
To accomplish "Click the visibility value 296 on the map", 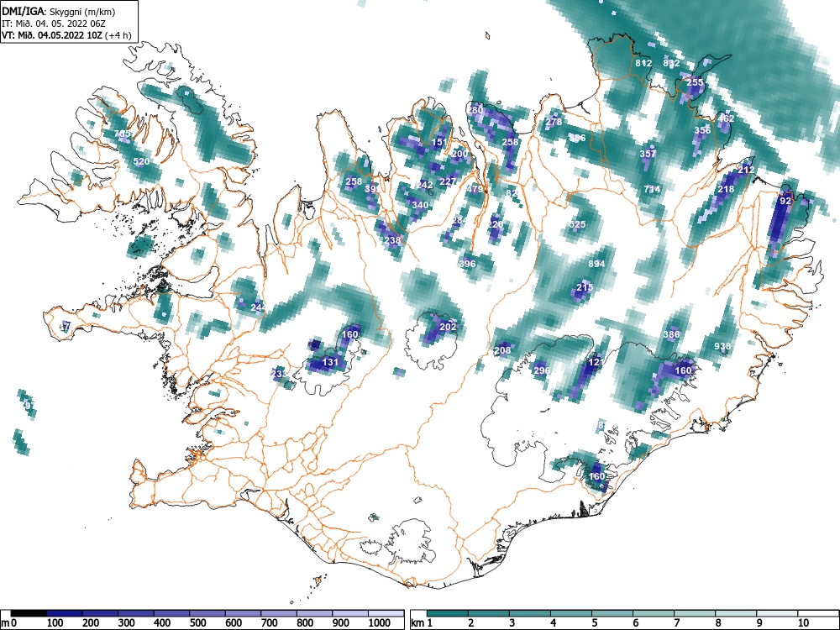I will (542, 370).
